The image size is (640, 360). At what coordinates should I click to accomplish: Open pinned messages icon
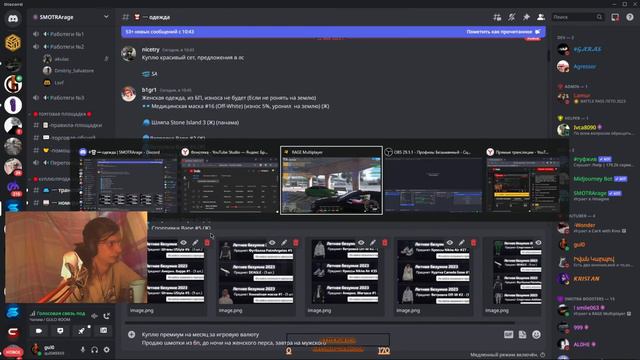pos(526,17)
